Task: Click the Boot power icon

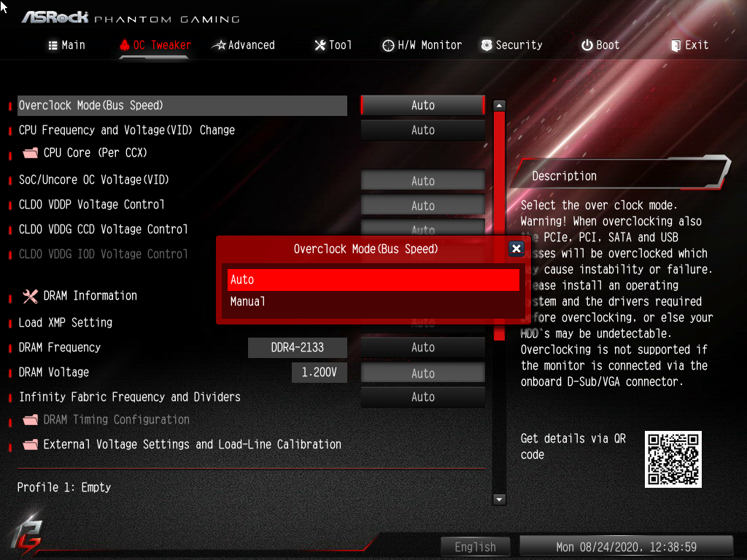Action: pos(587,45)
